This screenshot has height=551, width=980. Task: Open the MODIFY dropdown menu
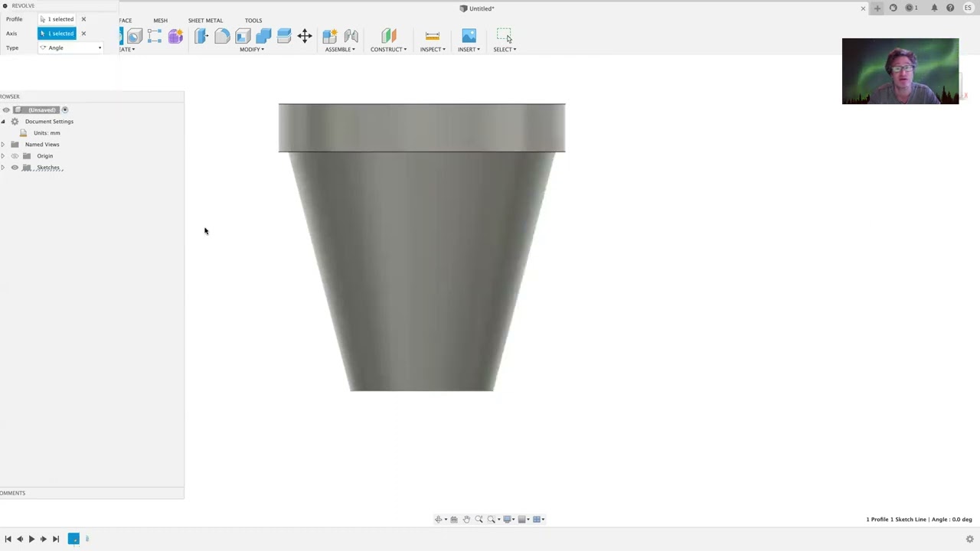252,49
